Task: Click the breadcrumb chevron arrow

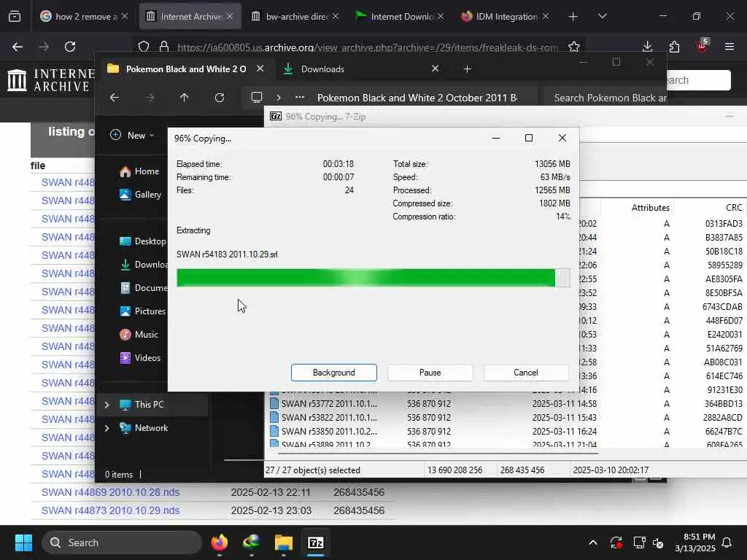Action: click(x=278, y=98)
